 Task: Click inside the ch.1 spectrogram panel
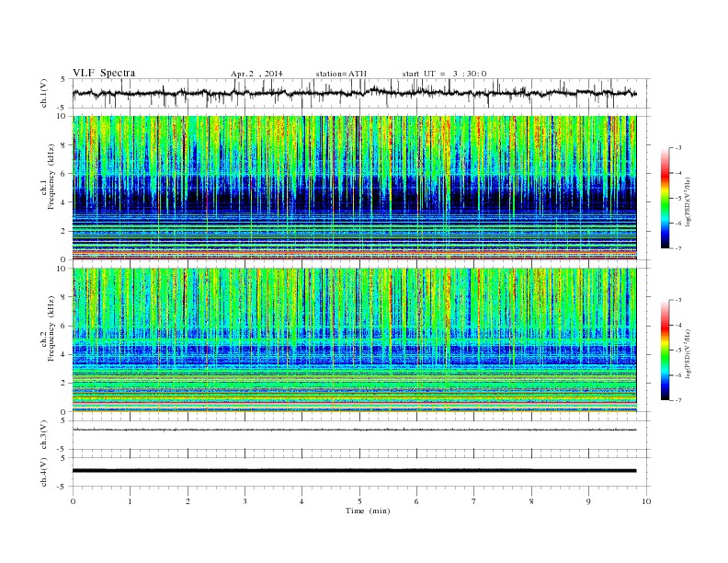click(x=354, y=188)
